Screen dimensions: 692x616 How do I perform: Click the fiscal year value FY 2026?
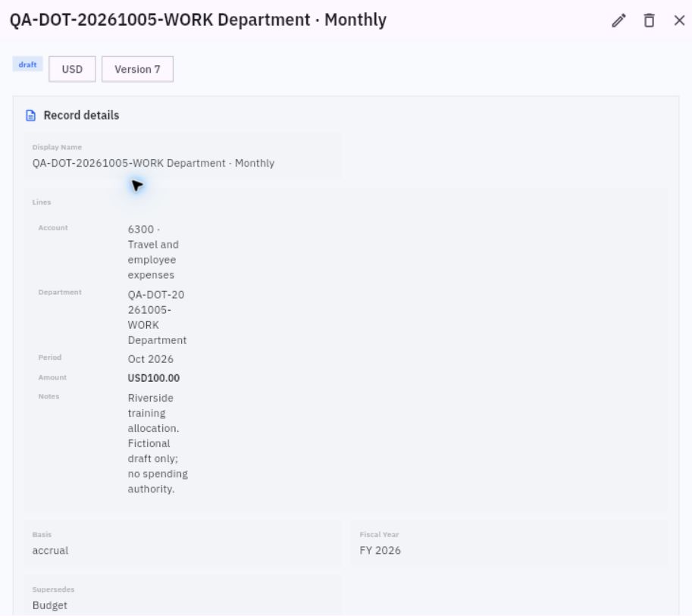(380, 551)
